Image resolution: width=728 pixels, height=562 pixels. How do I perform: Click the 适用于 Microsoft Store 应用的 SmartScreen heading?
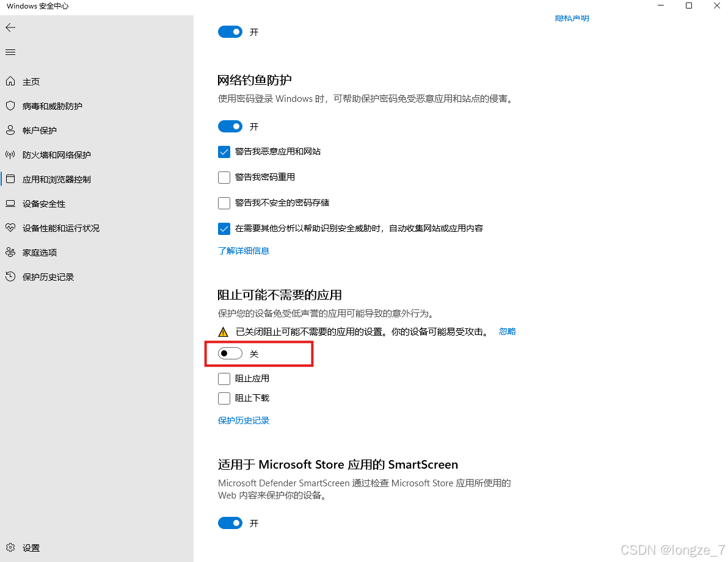(x=338, y=464)
